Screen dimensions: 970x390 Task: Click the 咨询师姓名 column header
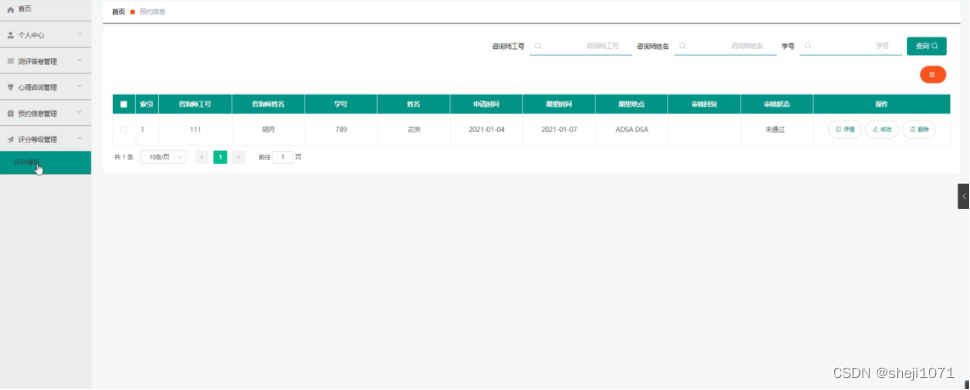268,104
